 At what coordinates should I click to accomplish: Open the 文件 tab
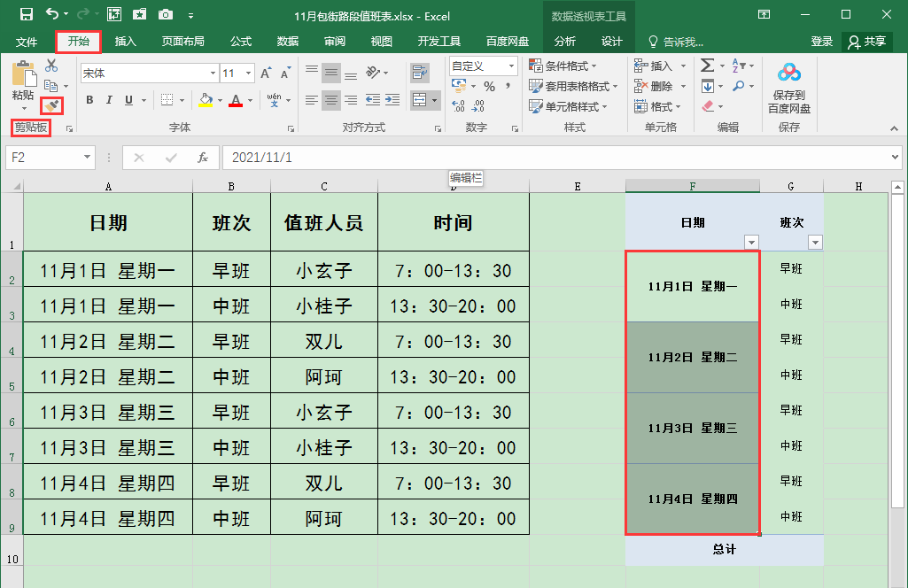pos(27,42)
